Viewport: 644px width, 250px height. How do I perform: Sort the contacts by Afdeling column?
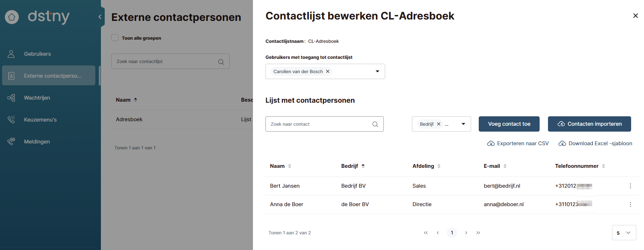[x=439, y=166]
